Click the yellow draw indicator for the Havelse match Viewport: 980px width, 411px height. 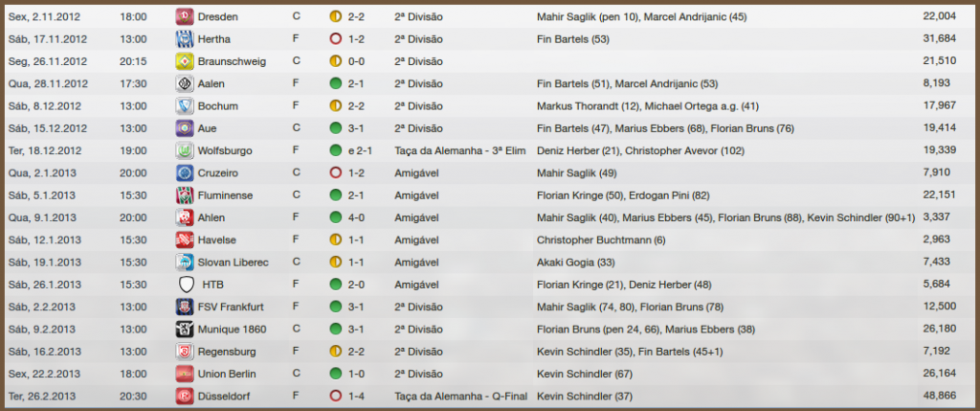[x=335, y=240]
